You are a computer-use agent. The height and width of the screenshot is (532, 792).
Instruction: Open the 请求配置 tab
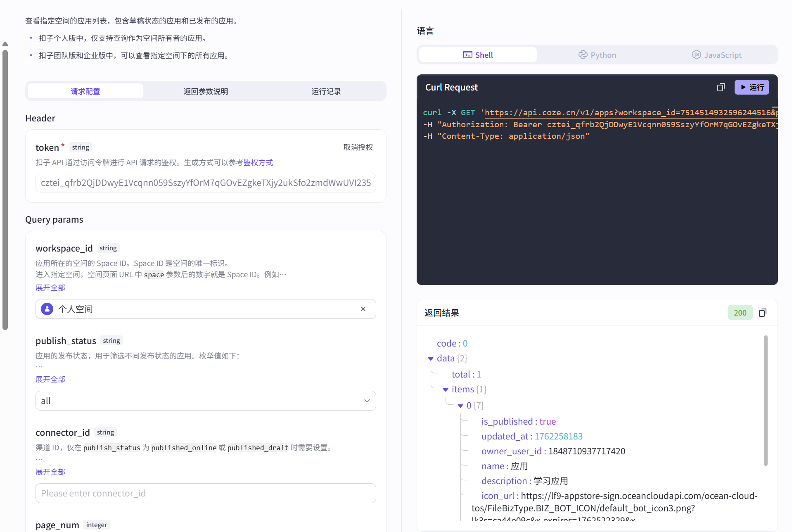(85, 91)
